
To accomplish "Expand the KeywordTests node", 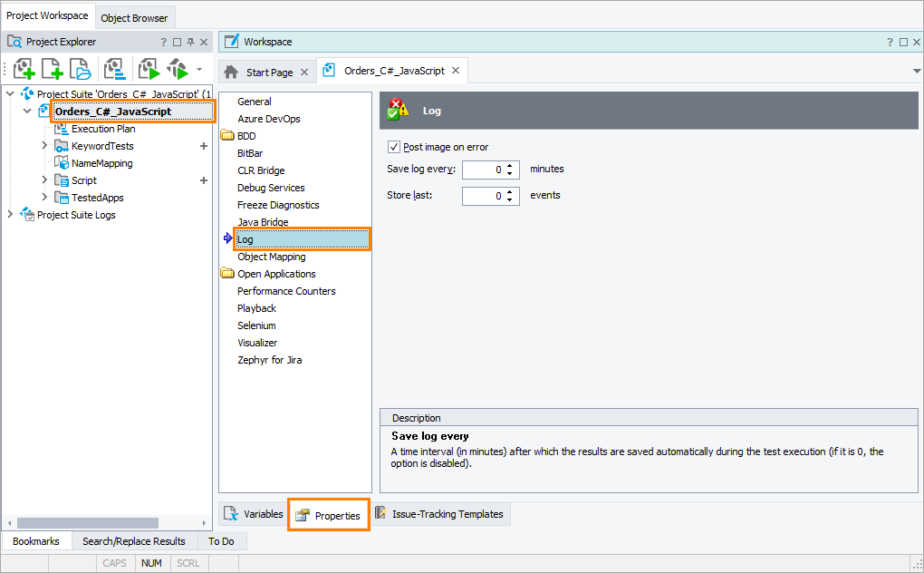I will 43,145.
